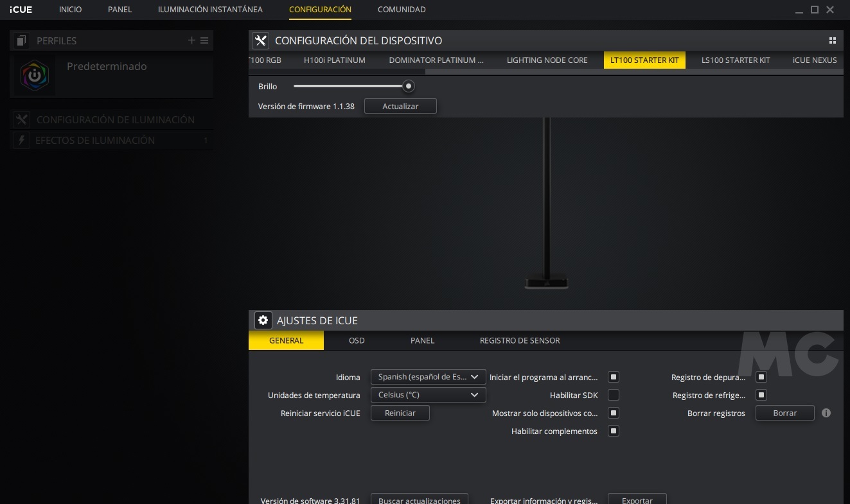Expand the Unidades de temperatura dropdown

[428, 395]
